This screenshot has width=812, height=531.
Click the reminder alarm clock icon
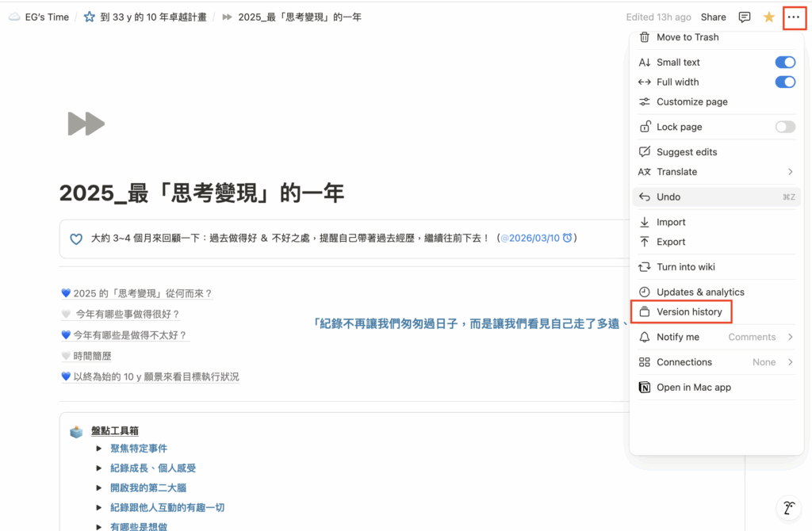[568, 238]
